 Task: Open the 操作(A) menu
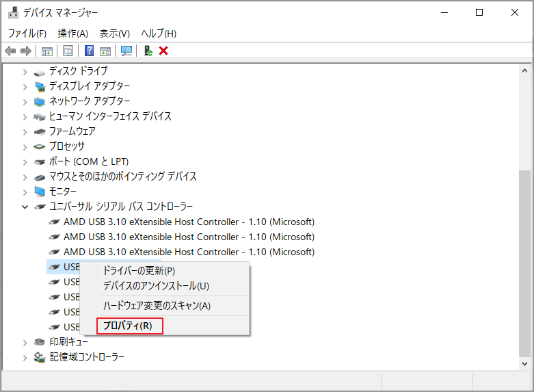click(x=73, y=34)
